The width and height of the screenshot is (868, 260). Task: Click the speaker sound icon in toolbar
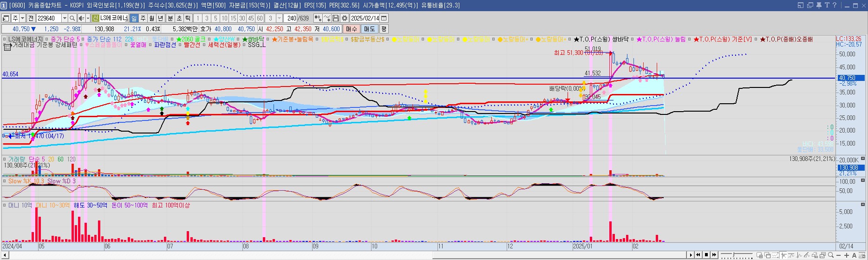(x=81, y=18)
